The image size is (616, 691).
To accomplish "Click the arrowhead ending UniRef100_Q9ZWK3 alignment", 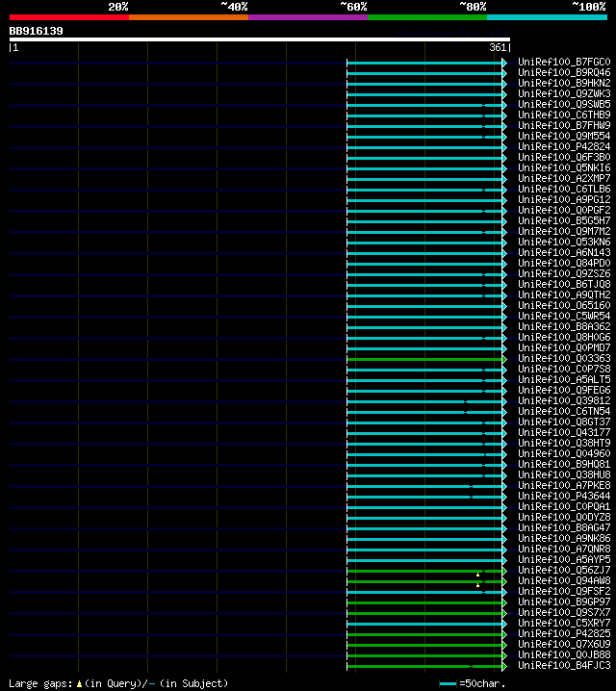I will tap(504, 95).
